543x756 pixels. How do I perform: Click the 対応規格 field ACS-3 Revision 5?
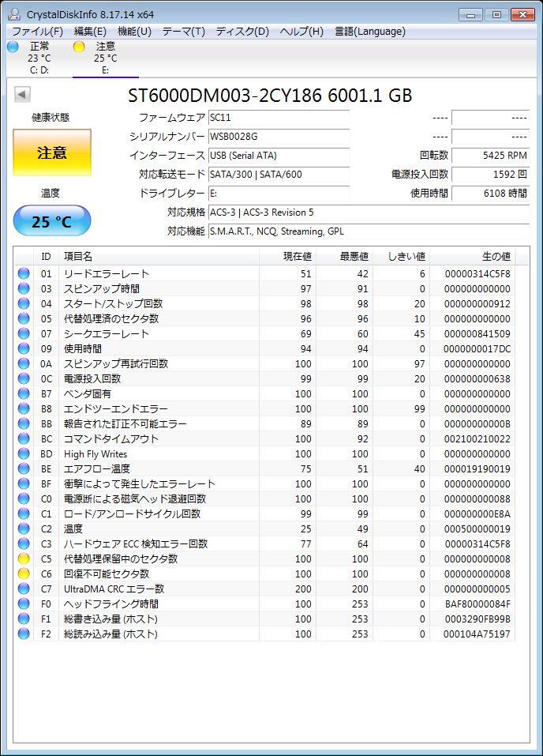coord(369,213)
